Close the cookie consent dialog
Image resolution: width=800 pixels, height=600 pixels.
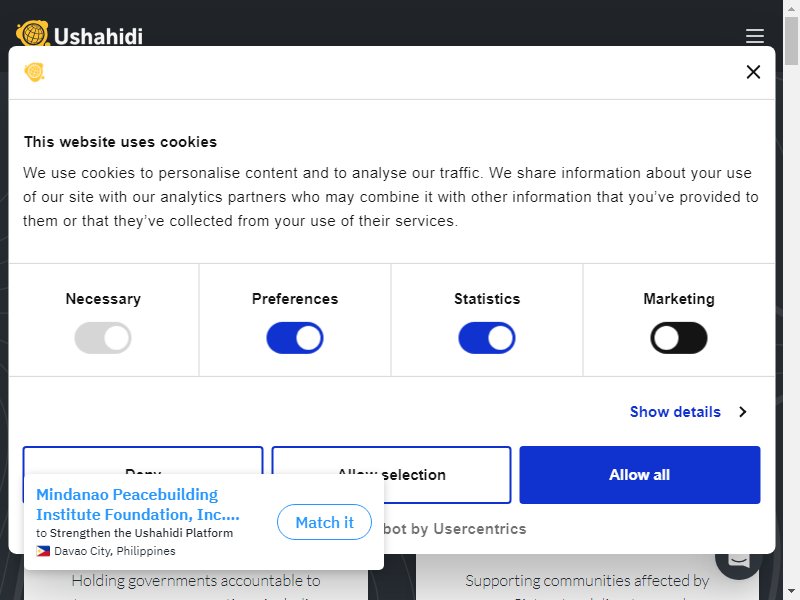pyautogui.click(x=753, y=72)
